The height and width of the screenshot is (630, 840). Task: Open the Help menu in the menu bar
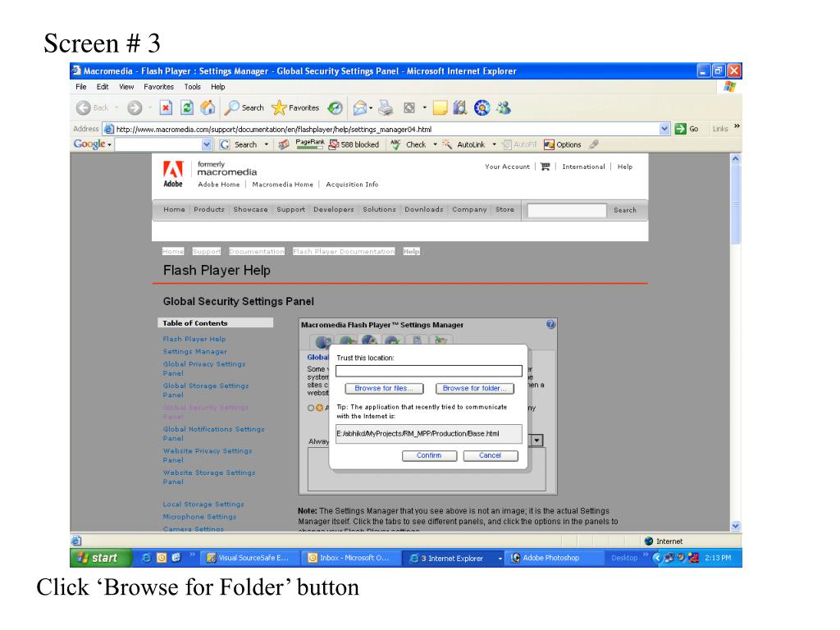(218, 87)
